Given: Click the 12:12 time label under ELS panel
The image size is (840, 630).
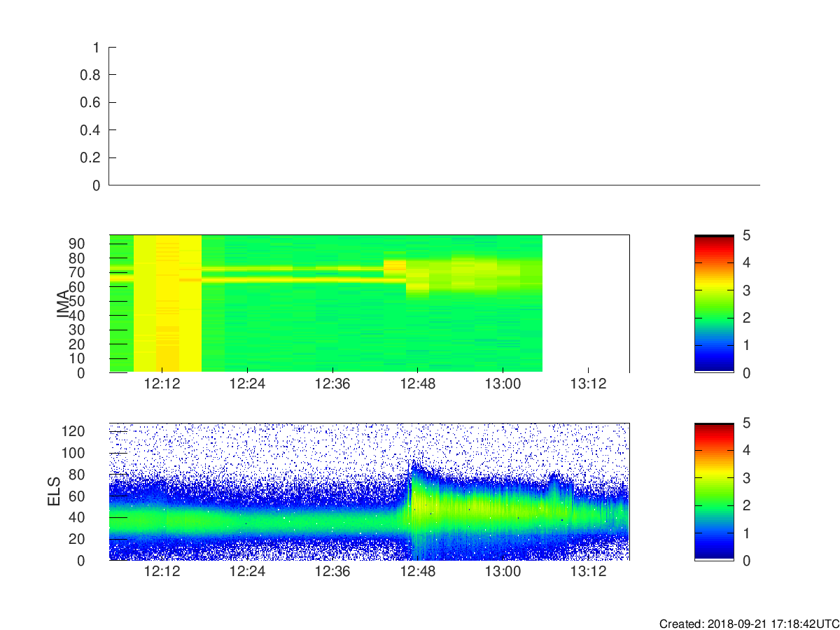Looking at the screenshot, I should 162,571.
